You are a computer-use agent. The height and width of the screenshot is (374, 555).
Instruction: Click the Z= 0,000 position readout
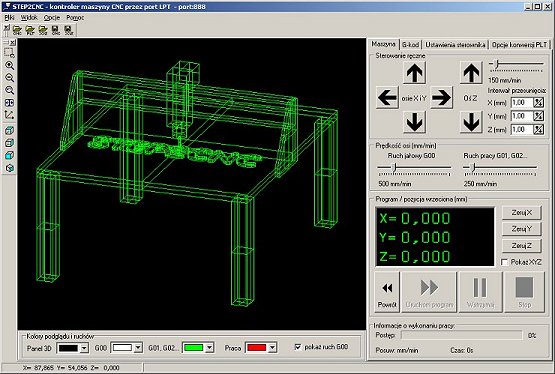414,257
